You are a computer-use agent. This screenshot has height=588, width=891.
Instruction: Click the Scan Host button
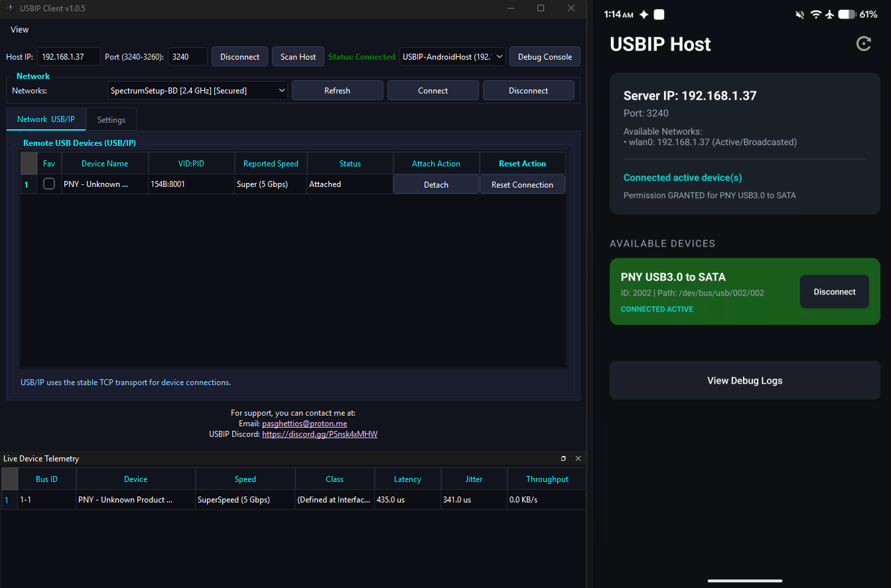(x=298, y=57)
